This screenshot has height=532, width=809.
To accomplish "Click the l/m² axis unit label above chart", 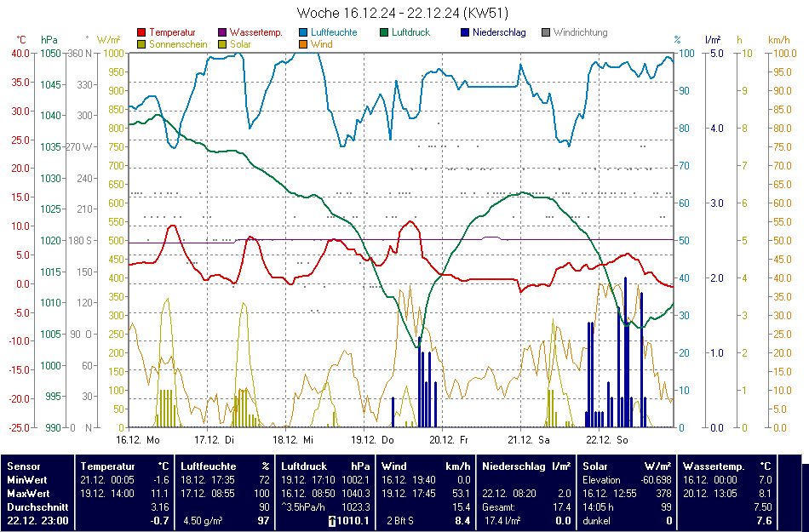I will coord(713,40).
